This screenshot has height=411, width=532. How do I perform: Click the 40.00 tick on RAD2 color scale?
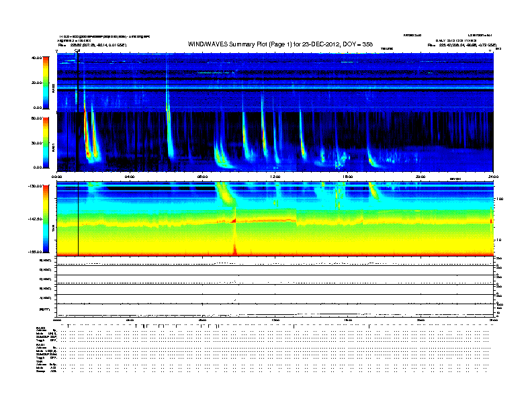click(x=37, y=58)
